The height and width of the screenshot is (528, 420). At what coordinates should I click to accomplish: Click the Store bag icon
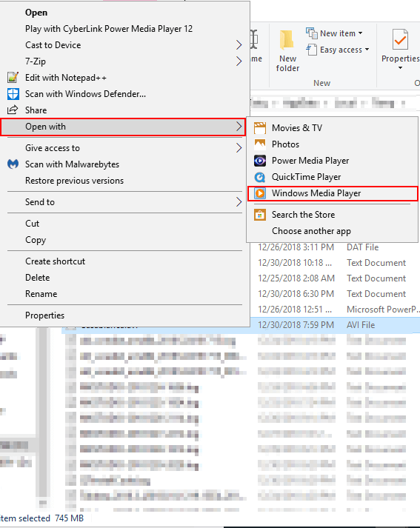pyautogui.click(x=260, y=215)
